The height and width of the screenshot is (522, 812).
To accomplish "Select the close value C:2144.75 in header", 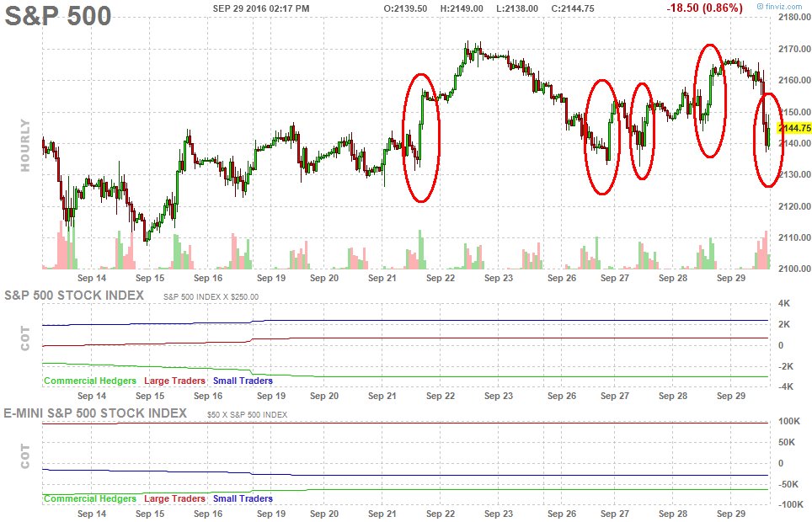I will tap(572, 8).
